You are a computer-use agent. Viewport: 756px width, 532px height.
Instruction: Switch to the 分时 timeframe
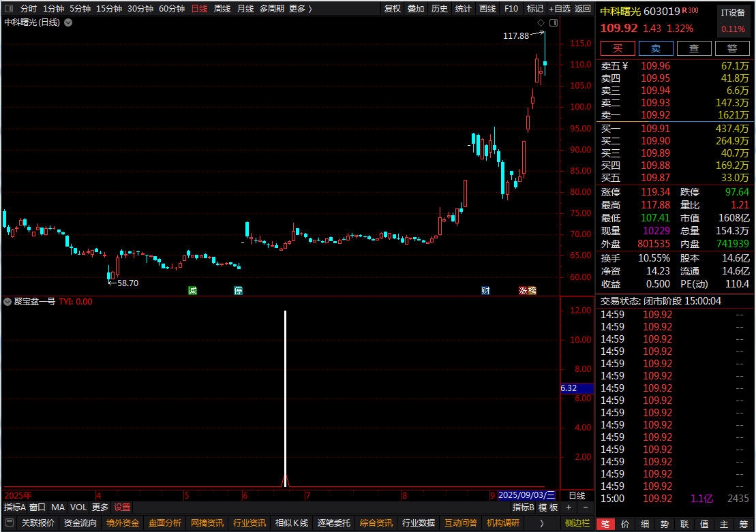click(x=29, y=9)
